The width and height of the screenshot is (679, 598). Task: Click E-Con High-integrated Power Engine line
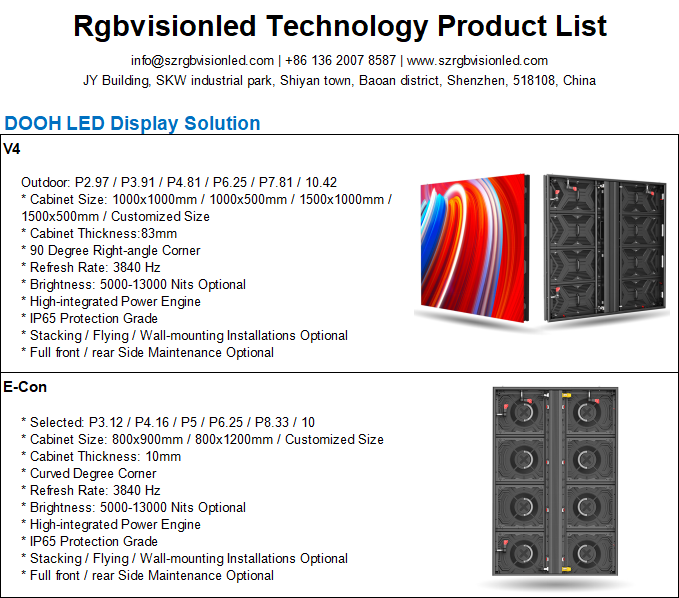[111, 524]
